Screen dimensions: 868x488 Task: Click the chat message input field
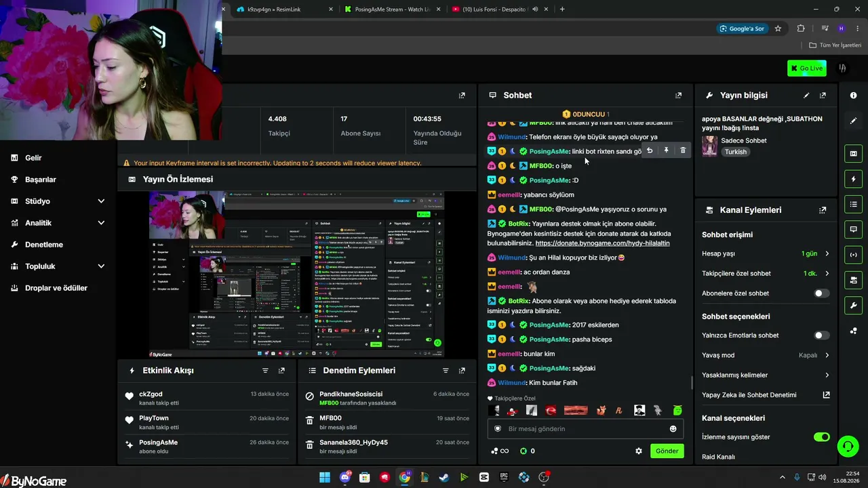(x=585, y=429)
